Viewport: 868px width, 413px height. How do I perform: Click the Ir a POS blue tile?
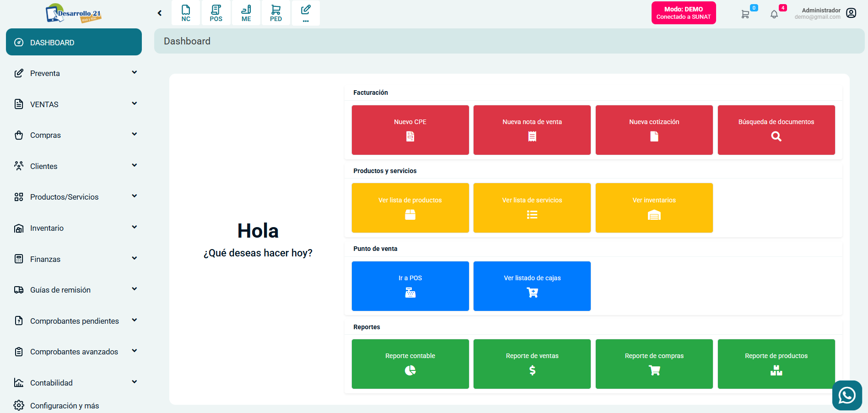pyautogui.click(x=410, y=286)
